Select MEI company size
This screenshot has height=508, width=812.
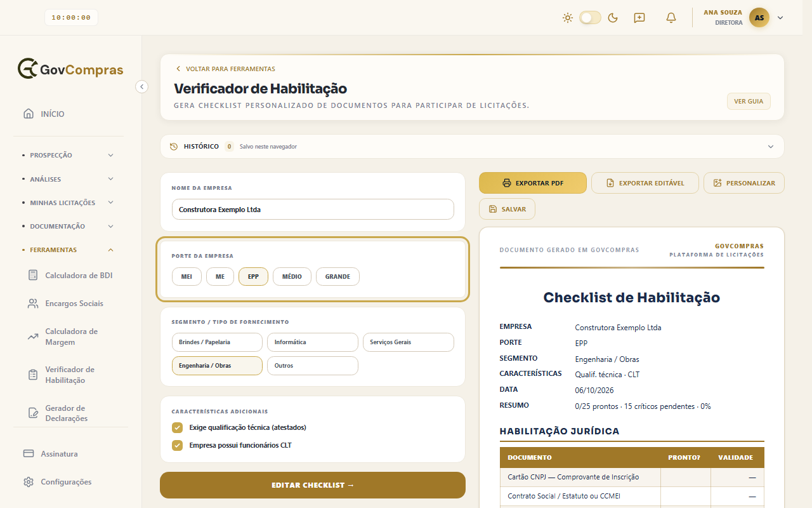coord(187,277)
